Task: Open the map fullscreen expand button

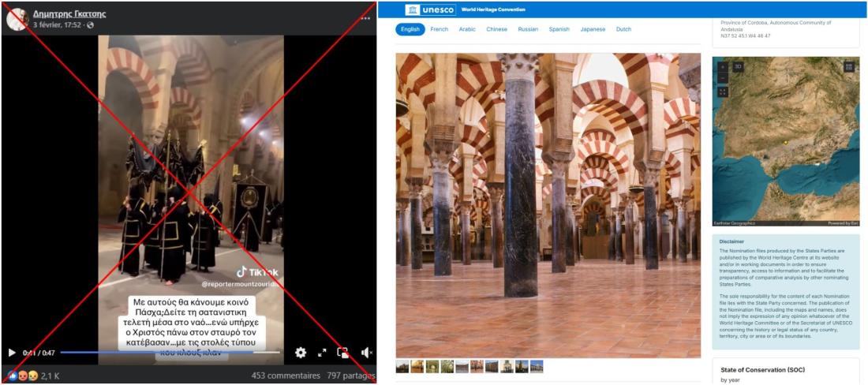Action: pyautogui.click(x=722, y=92)
